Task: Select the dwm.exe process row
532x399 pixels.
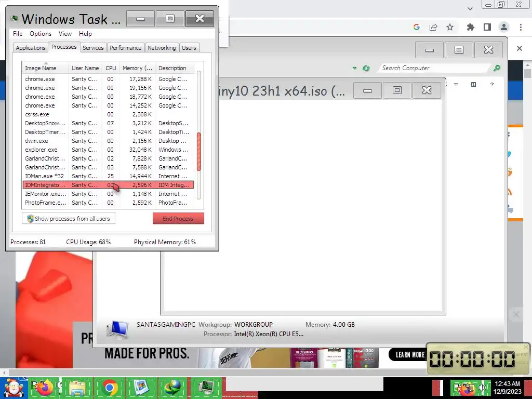Action: click(x=108, y=141)
